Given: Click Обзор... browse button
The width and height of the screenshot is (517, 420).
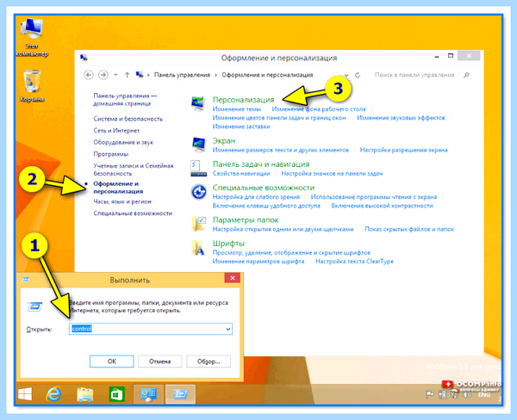Looking at the screenshot, I should [x=209, y=361].
